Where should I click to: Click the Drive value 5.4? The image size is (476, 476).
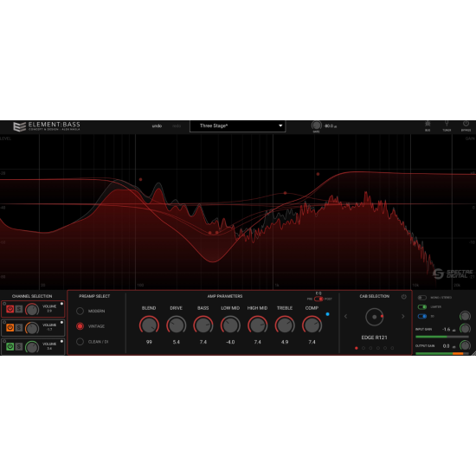(177, 342)
